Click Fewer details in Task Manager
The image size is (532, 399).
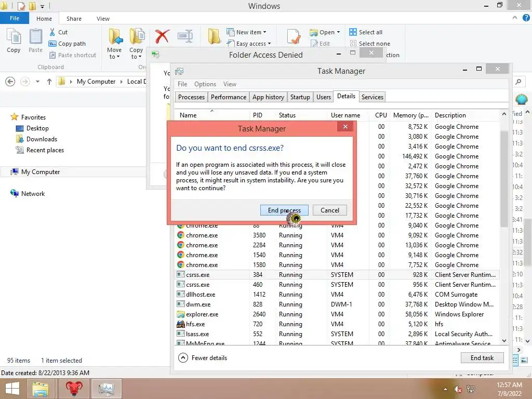(x=203, y=357)
